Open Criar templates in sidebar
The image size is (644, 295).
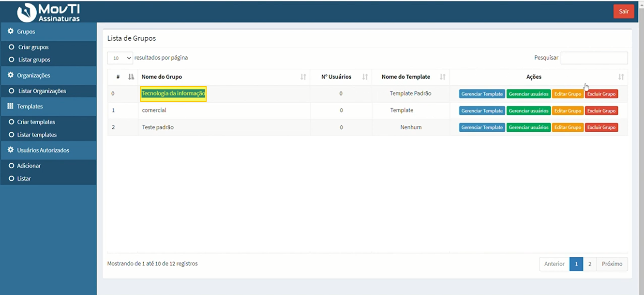point(36,122)
